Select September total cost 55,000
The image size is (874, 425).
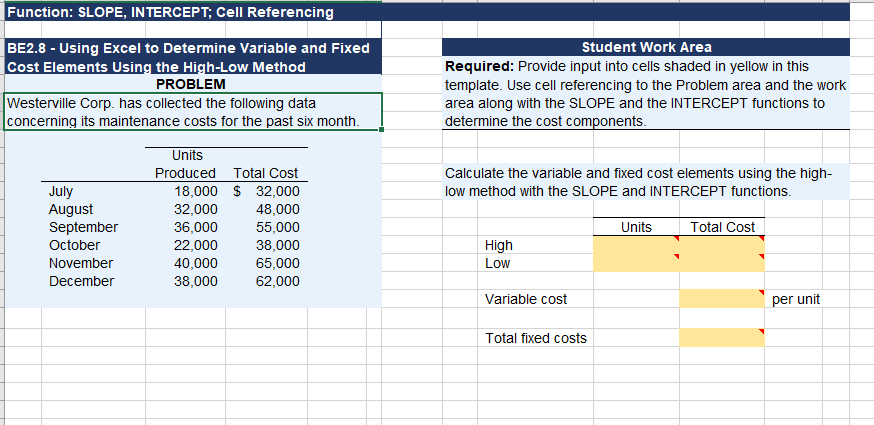tap(278, 227)
